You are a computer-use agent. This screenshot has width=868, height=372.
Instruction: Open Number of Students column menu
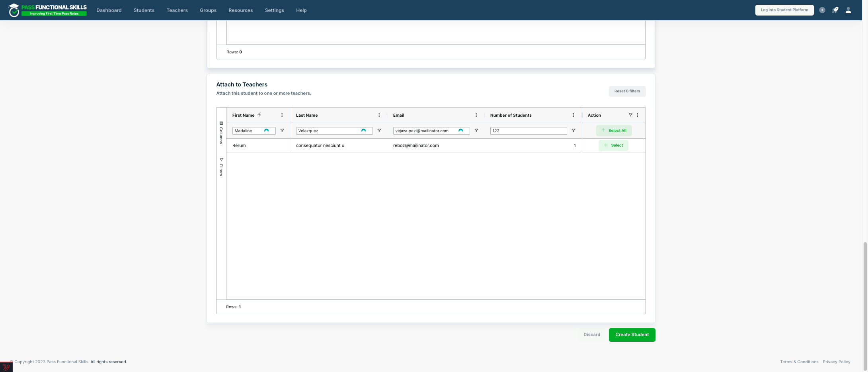click(573, 115)
